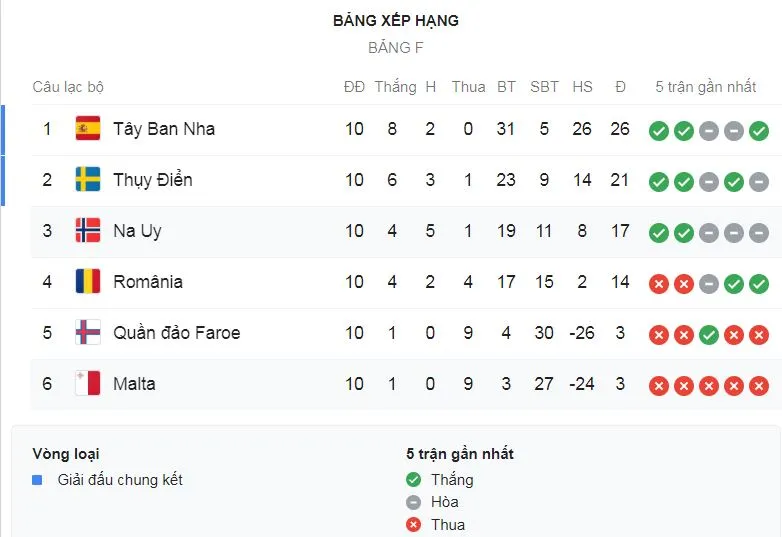The height and width of the screenshot is (537, 782).
Task: Click the Quần đảo Faroe team name
Action: [x=177, y=332]
